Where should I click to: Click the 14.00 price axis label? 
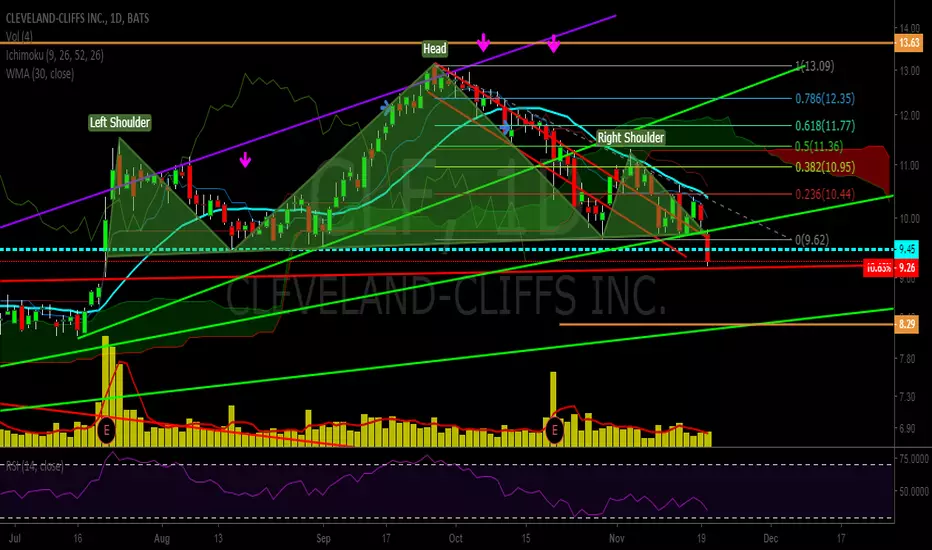click(909, 28)
